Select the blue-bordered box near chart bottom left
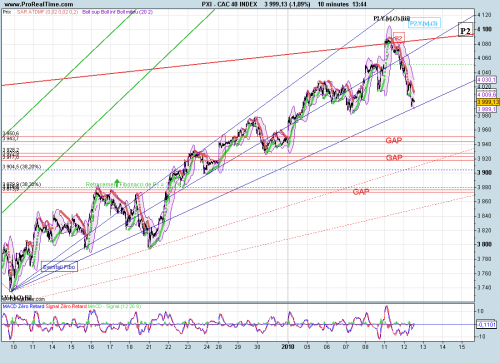Image resolution: width=500 pixels, height=363 pixels. [60, 267]
